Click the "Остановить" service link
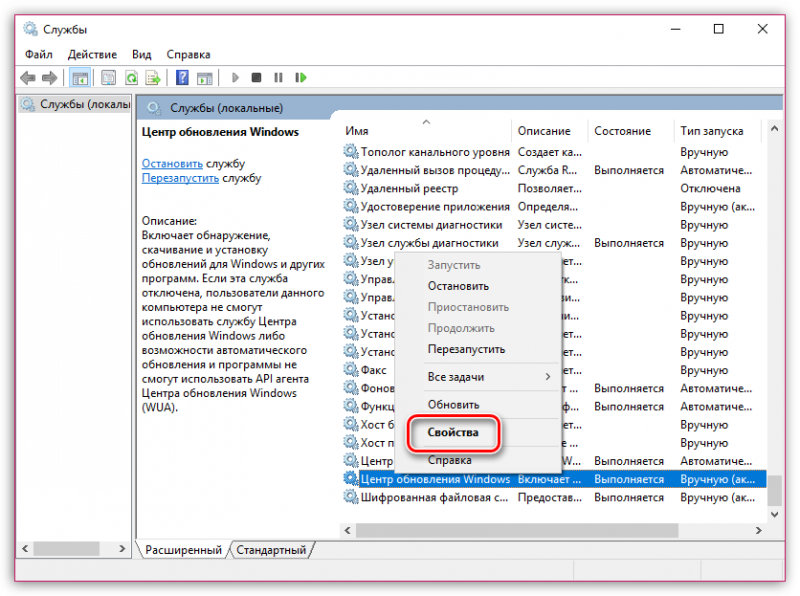This screenshot has height=596, width=800. 172,163
